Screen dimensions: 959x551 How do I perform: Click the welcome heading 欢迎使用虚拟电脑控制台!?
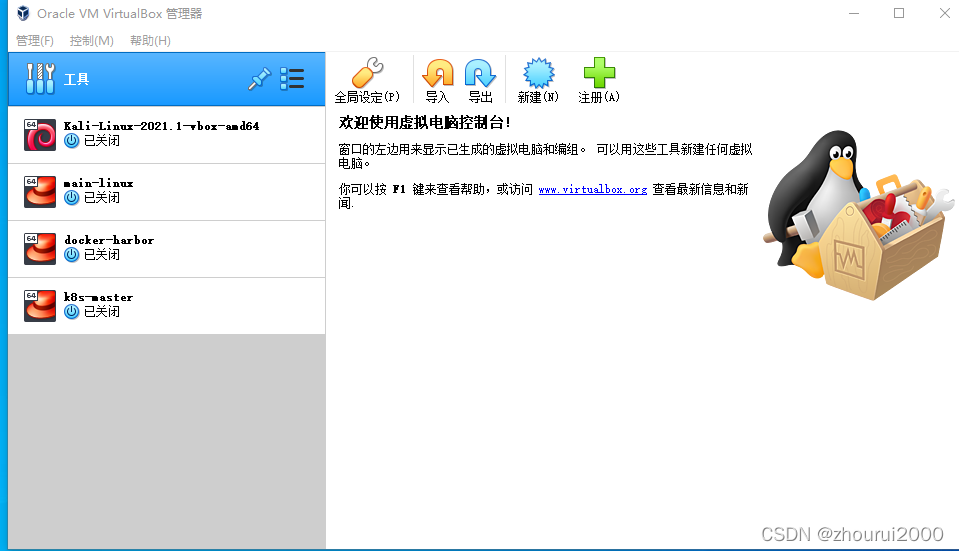point(424,122)
